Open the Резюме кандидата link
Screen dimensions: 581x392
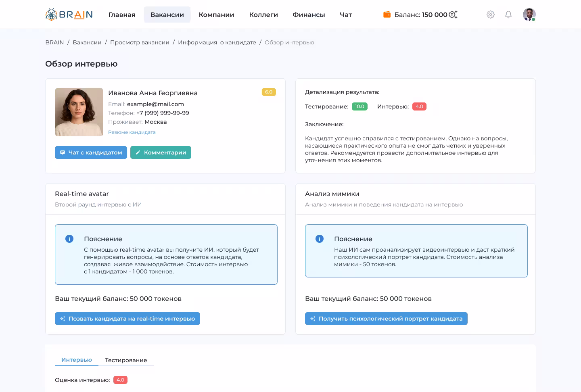(132, 132)
